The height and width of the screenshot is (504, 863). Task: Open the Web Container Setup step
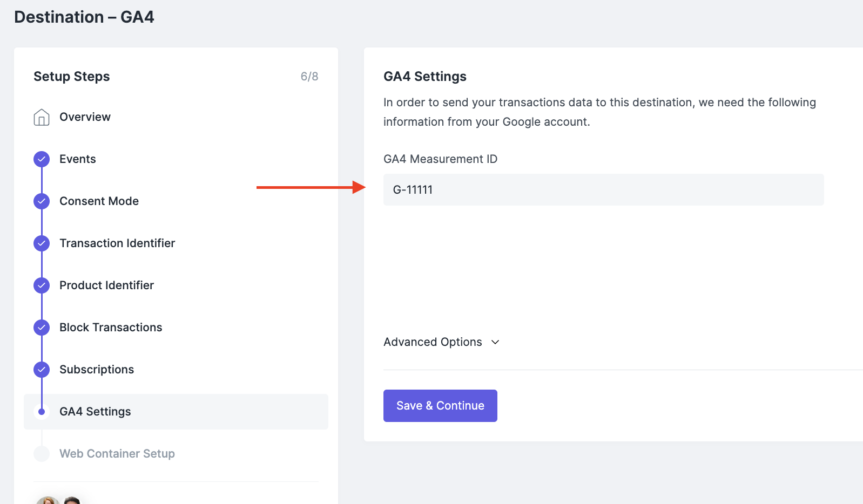(117, 454)
